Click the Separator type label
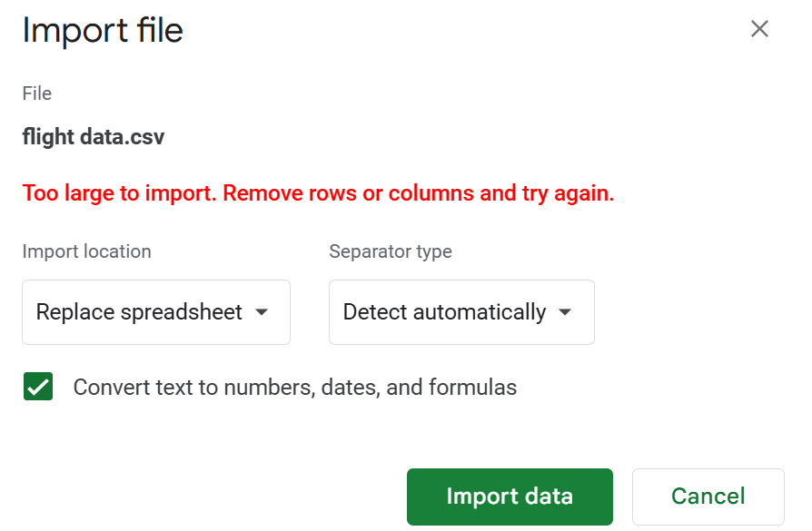This screenshot has width=812, height=531. (391, 251)
